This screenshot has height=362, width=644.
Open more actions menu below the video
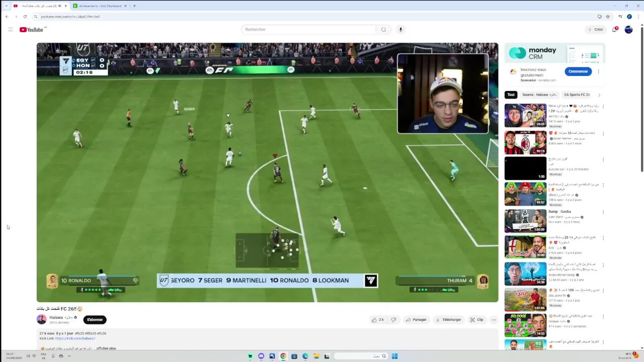pos(494,320)
